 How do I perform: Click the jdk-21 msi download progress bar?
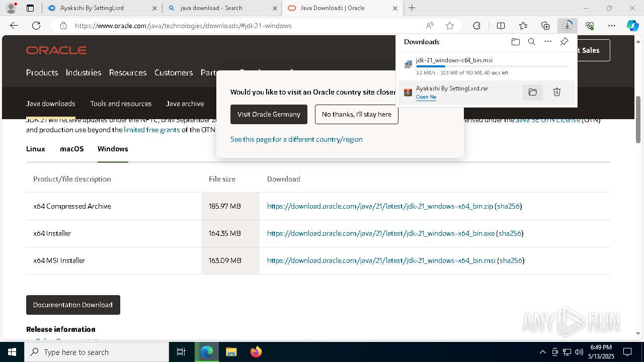(493, 66)
